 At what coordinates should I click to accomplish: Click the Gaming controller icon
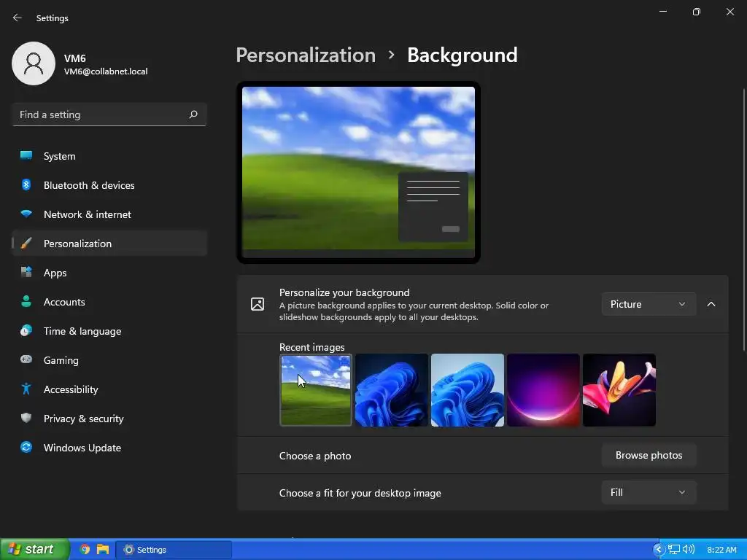click(x=26, y=359)
